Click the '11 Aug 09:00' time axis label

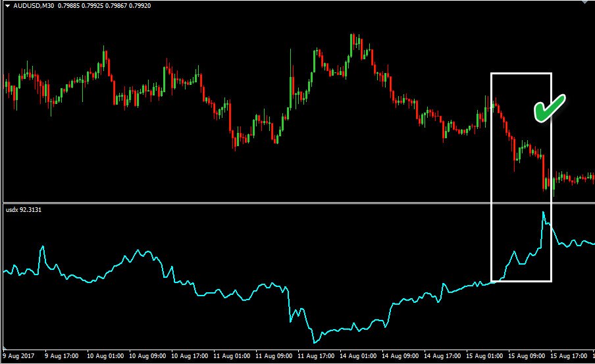[274, 356]
